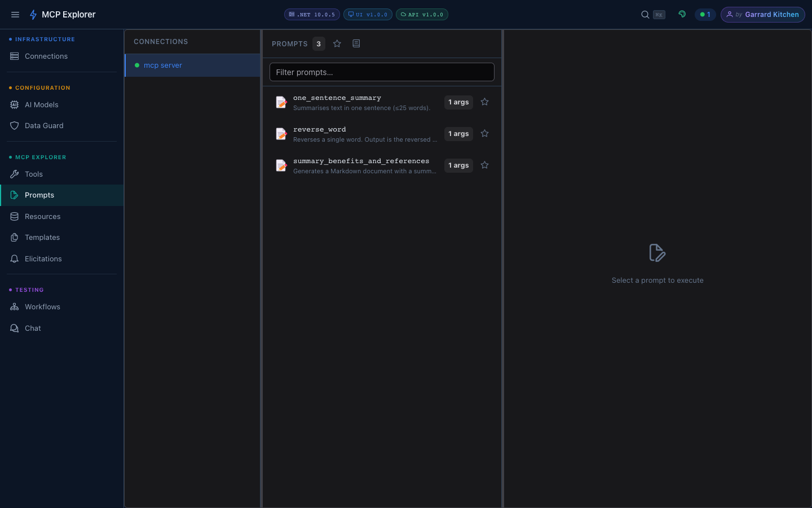Open the AI Models configuration
Screen dimensions: 812x508
click(x=41, y=104)
